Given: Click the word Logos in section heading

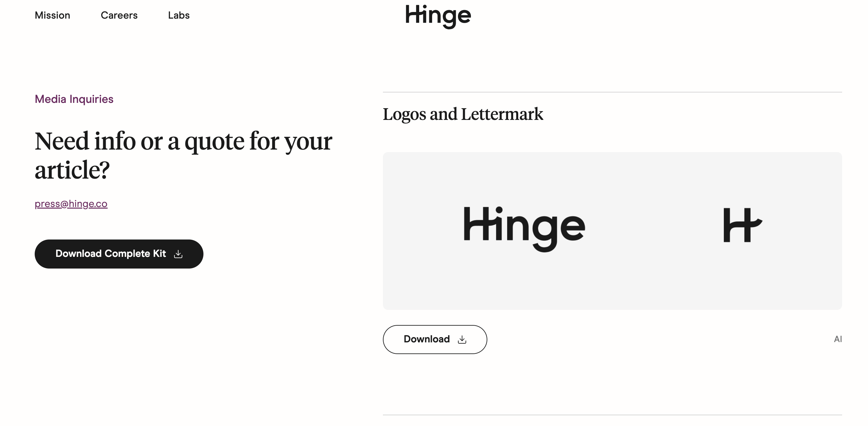Looking at the screenshot, I should (404, 114).
